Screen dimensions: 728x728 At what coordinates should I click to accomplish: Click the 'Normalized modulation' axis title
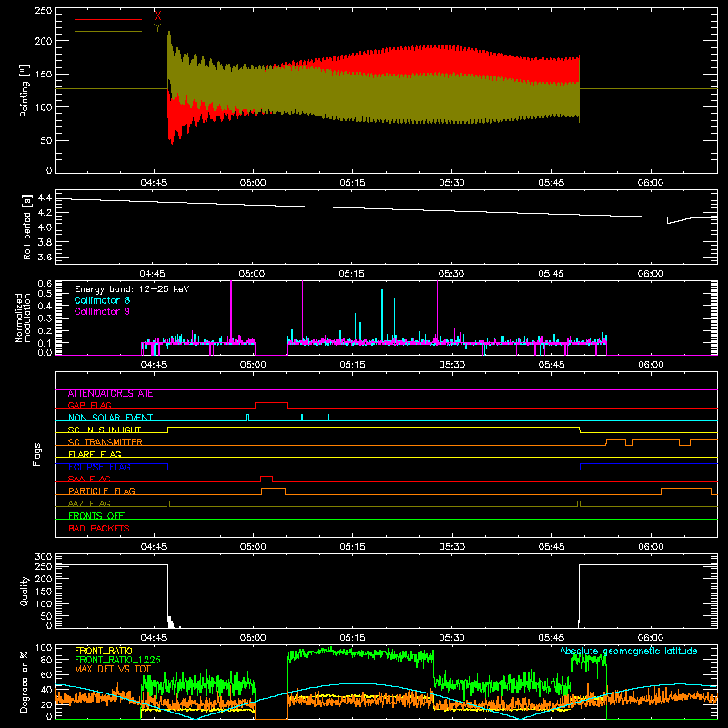click(23, 318)
